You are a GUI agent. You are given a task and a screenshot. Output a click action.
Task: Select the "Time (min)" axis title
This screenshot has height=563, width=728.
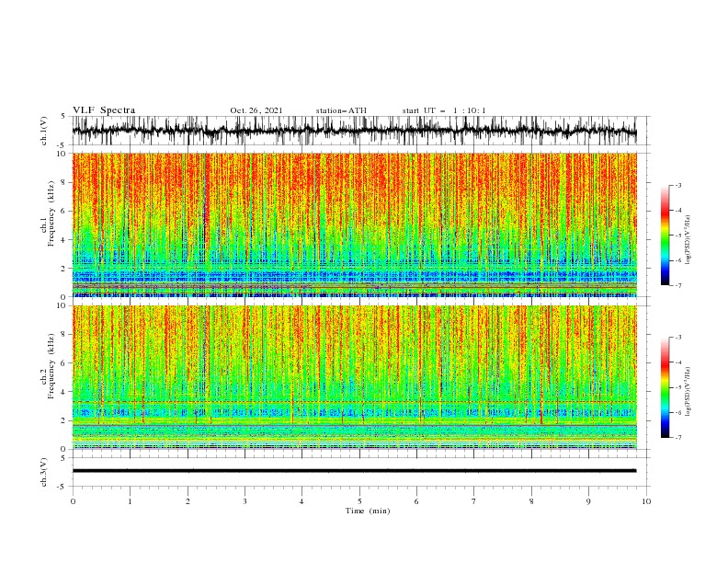pyautogui.click(x=368, y=511)
